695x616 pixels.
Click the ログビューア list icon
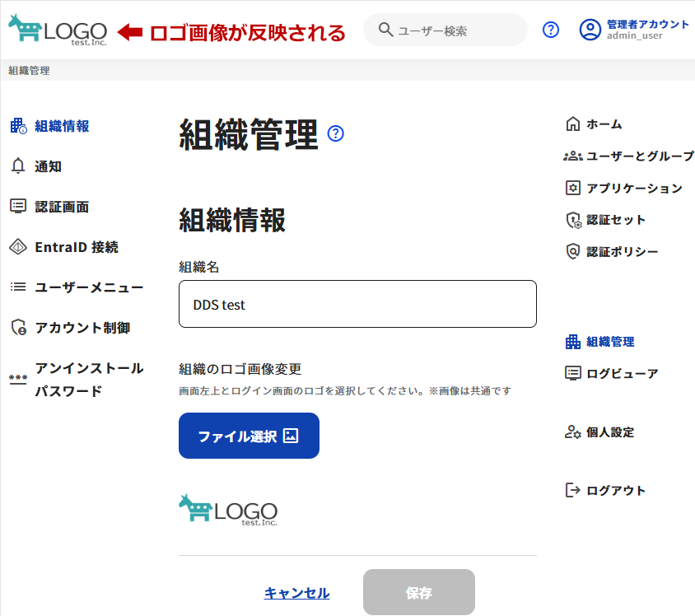tap(573, 373)
